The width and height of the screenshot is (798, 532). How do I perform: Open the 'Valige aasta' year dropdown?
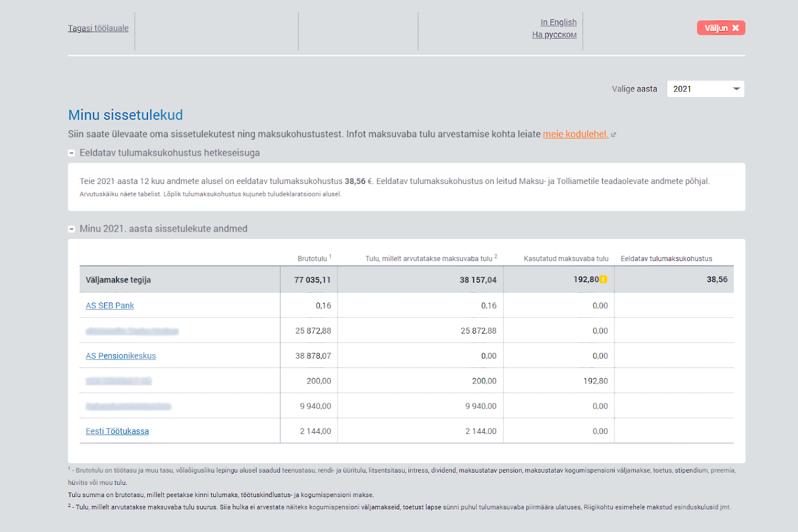pyautogui.click(x=705, y=89)
